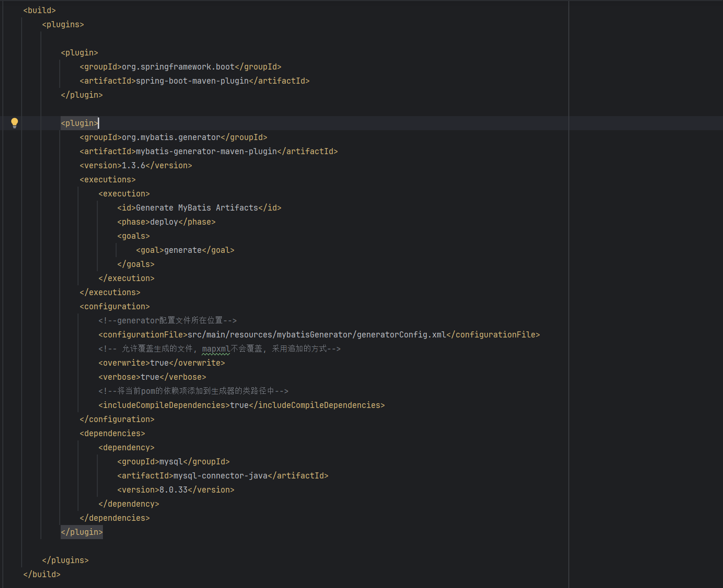723x588 pixels.
Task: Click the closing </executions> tag
Action: click(x=110, y=292)
